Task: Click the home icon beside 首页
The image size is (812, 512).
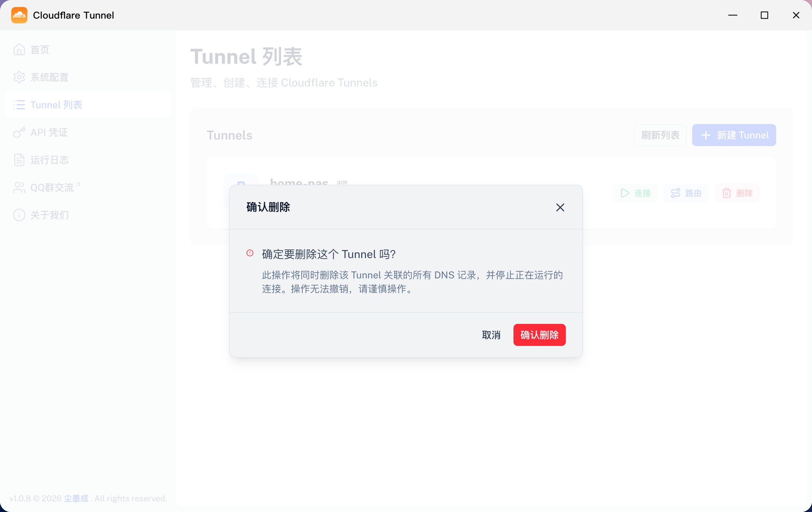Action: [19, 50]
